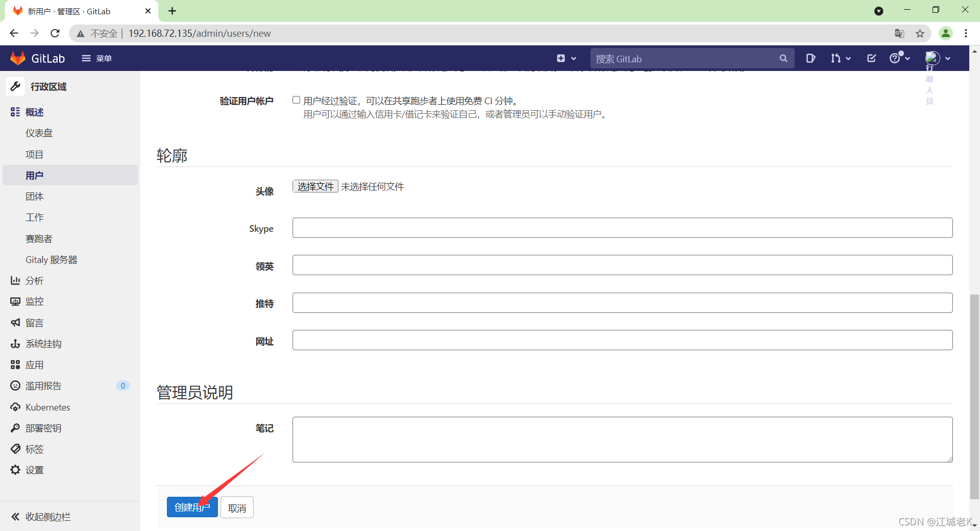
Task: Expand the user profile dropdown chevron
Action: (948, 58)
